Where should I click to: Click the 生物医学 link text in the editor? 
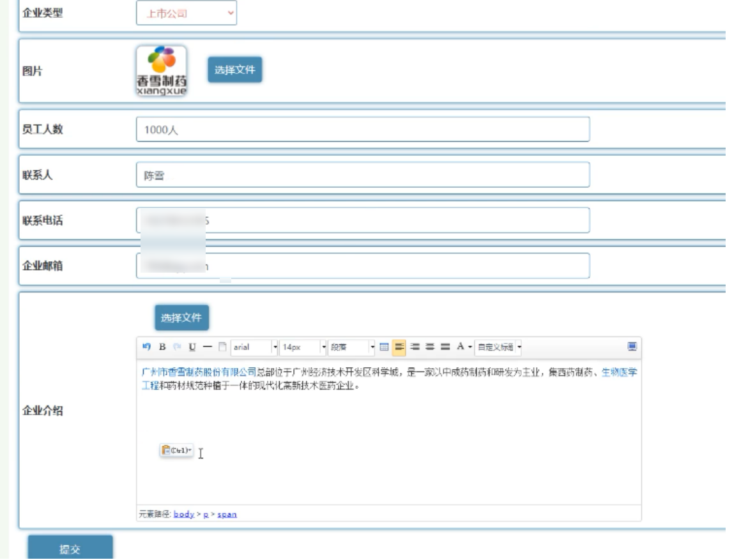pos(619,372)
